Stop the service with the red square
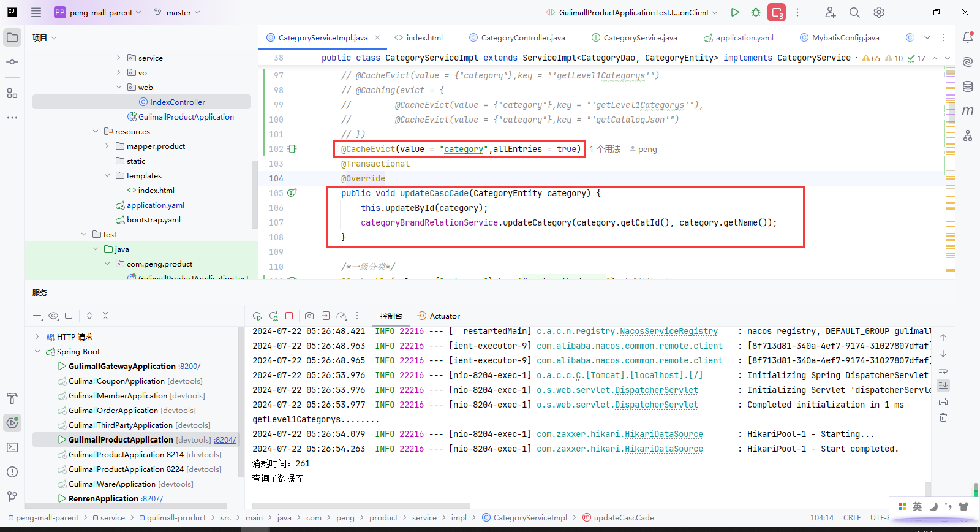 (x=289, y=316)
